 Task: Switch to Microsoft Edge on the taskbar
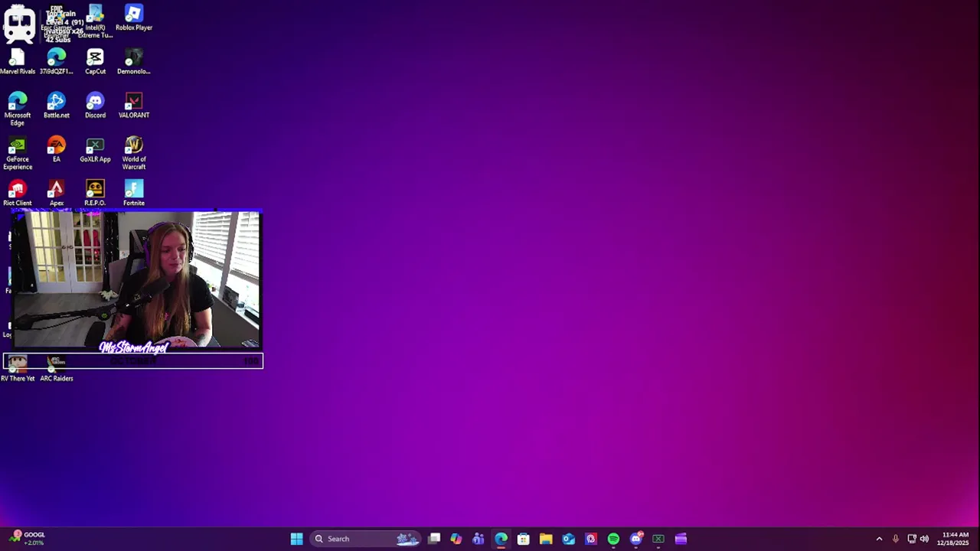tap(501, 539)
